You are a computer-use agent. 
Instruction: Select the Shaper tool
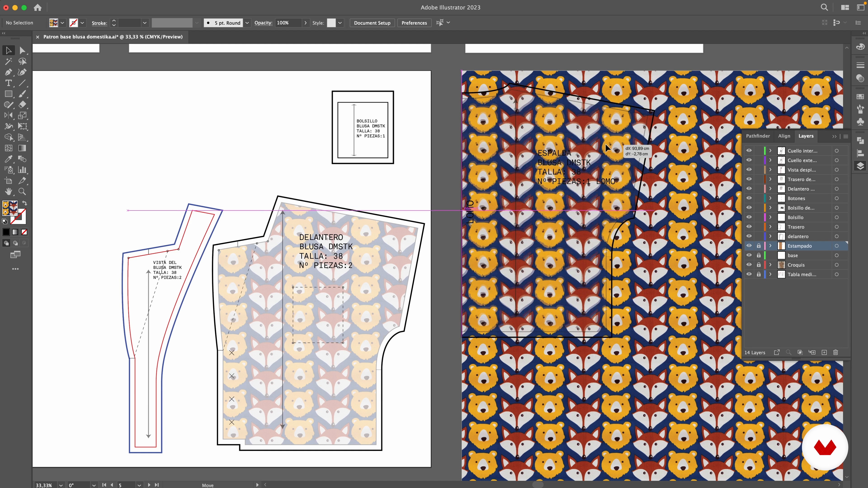[8, 105]
